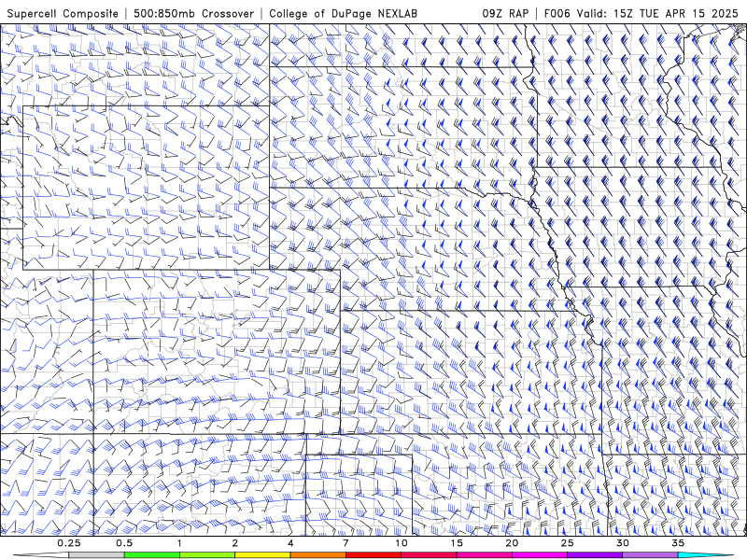The height and width of the screenshot is (560, 747).
Task: Click the legend value 35
Action: [678, 543]
